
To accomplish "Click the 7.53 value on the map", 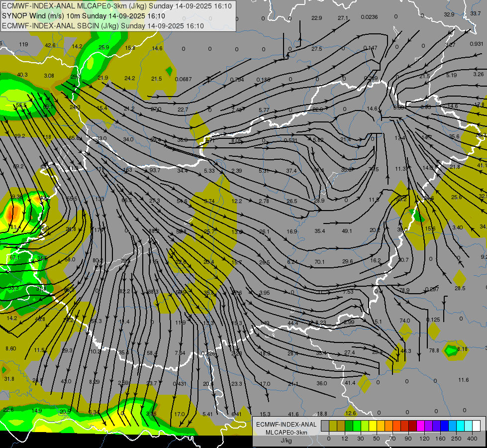I will (x=348, y=292).
